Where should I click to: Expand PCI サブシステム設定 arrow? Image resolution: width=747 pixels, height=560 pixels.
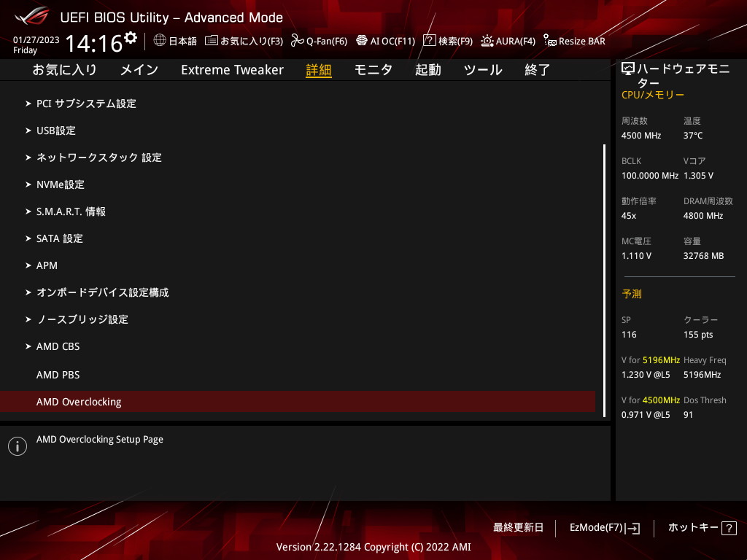(28, 104)
